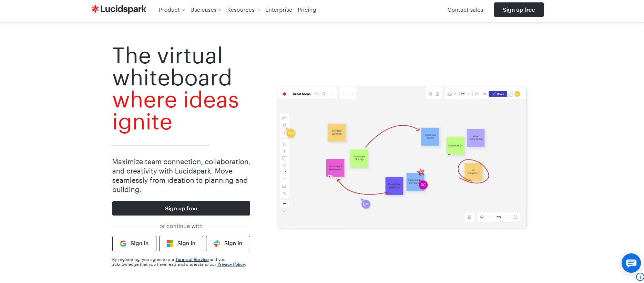The width and height of the screenshot is (644, 283).
Task: Sign in with Google
Action: coord(134,243)
